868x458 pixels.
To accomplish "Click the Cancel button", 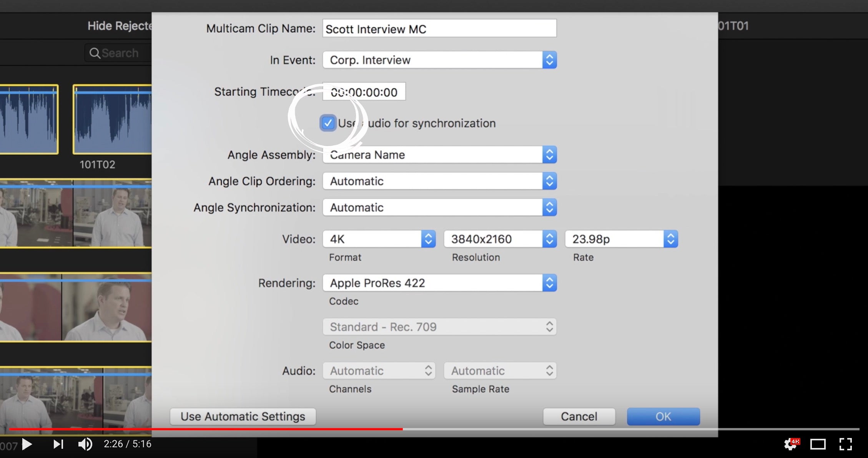I will point(579,417).
